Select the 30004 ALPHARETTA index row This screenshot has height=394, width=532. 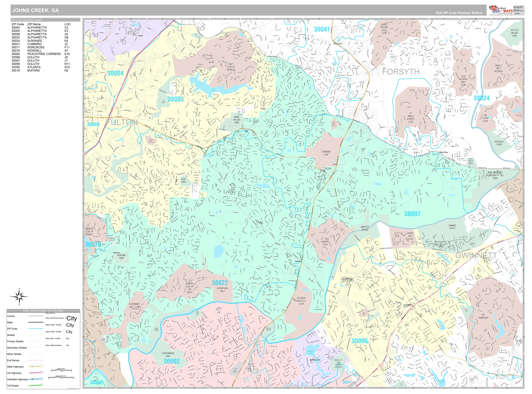point(41,28)
